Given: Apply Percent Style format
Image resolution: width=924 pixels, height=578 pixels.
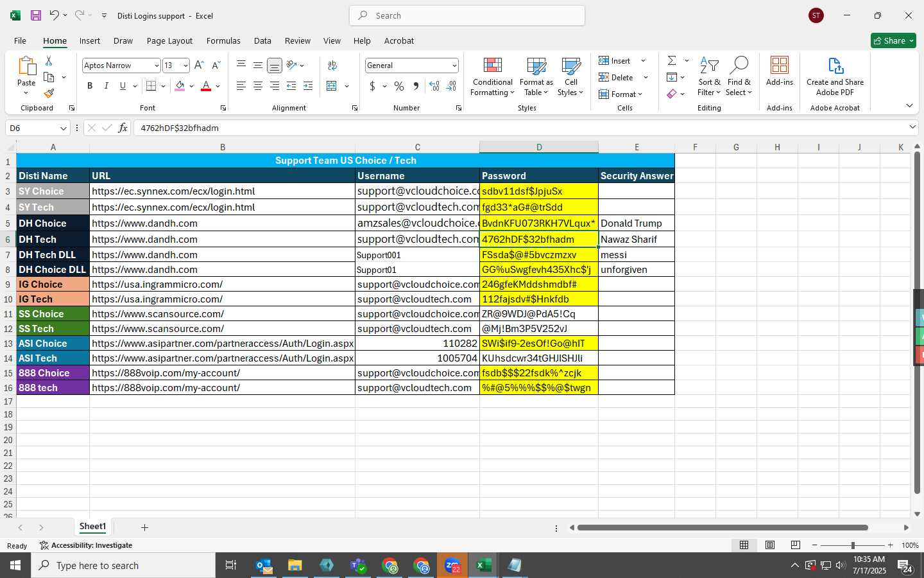Looking at the screenshot, I should tap(399, 86).
